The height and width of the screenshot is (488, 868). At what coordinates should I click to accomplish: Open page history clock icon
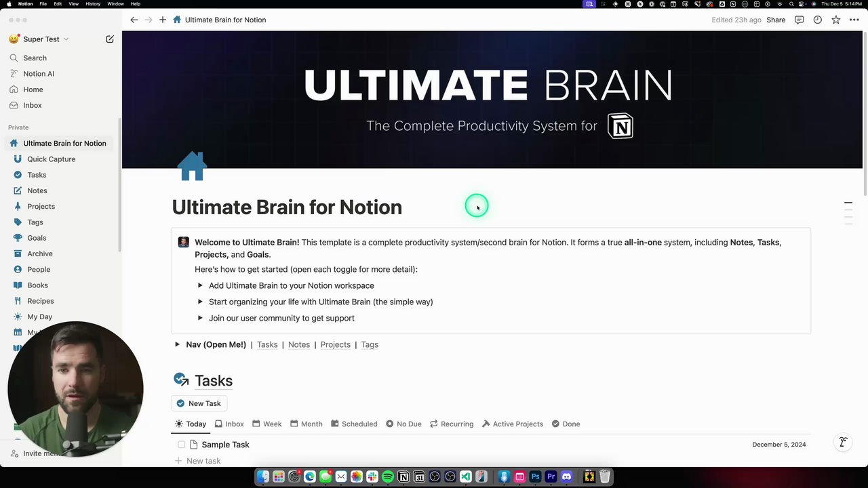click(818, 20)
